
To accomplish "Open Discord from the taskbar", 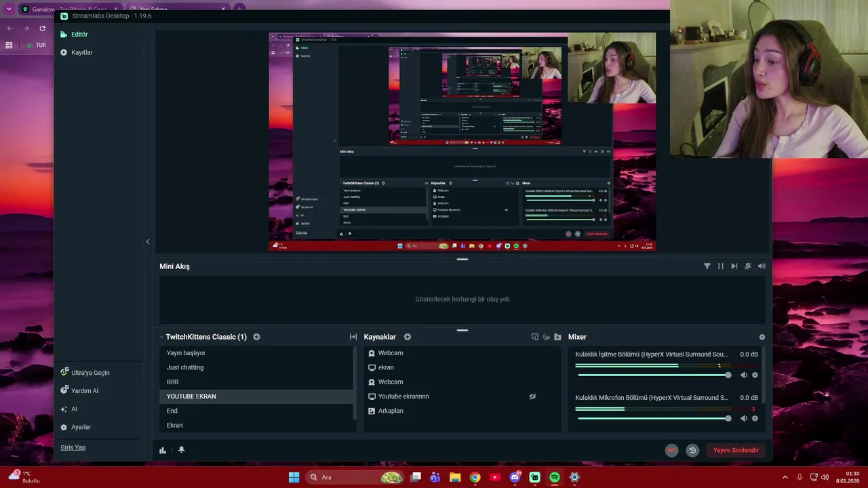I will pyautogui.click(x=515, y=477).
